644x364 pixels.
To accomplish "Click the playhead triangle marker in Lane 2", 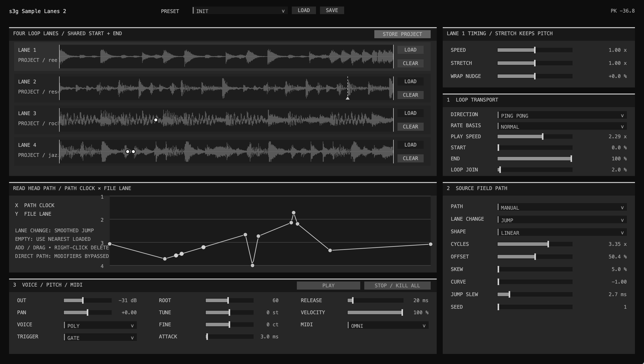I will [x=348, y=98].
